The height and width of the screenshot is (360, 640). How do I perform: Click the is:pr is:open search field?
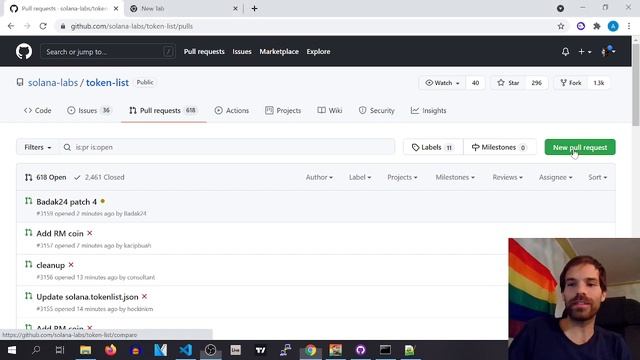(227, 147)
